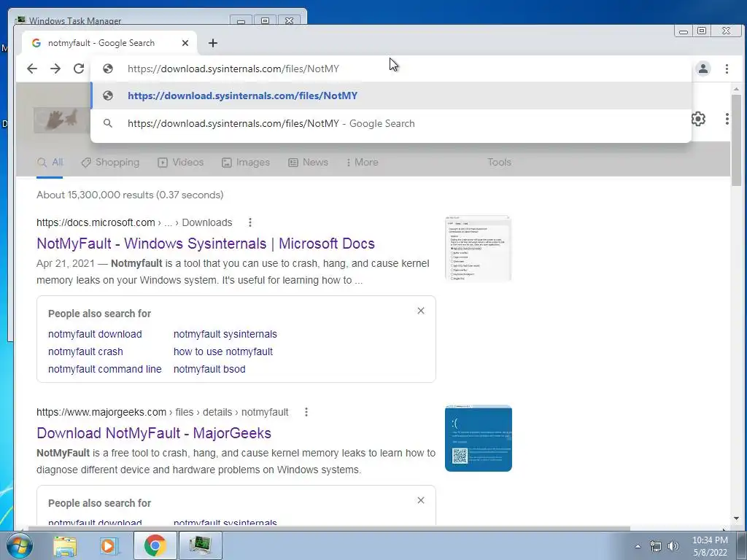Open the Chrome profile avatar menu
The image size is (747, 560).
click(x=703, y=69)
